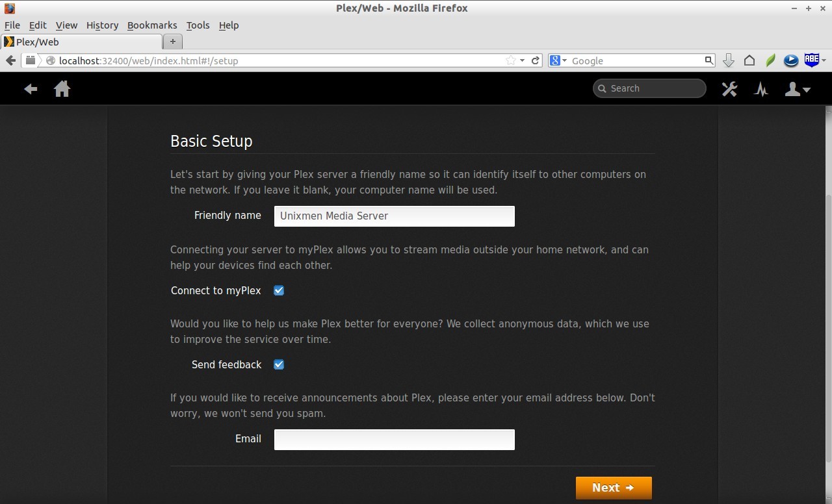Open the Bookmarks menu

[152, 25]
